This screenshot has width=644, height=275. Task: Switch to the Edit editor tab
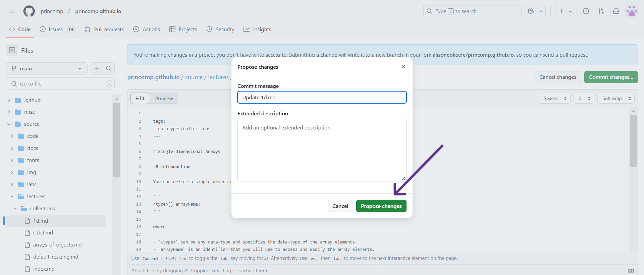tap(140, 98)
